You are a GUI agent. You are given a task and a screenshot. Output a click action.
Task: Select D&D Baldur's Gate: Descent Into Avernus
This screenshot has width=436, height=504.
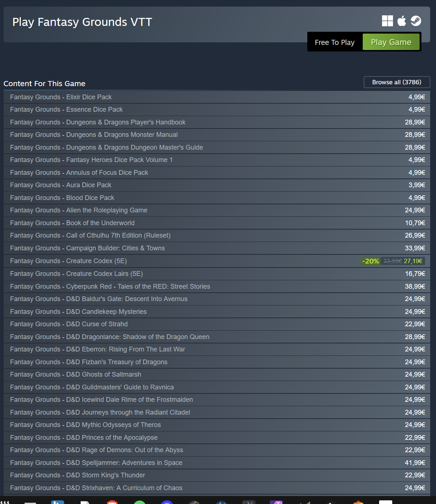(x=217, y=299)
